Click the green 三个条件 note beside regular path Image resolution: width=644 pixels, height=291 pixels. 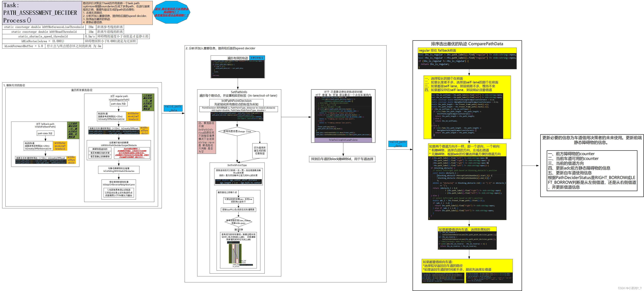pyautogui.click(x=149, y=102)
